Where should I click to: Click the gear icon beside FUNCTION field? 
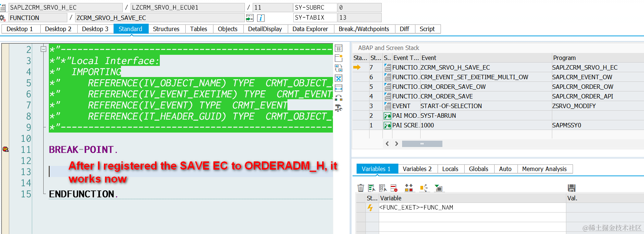pos(3,18)
